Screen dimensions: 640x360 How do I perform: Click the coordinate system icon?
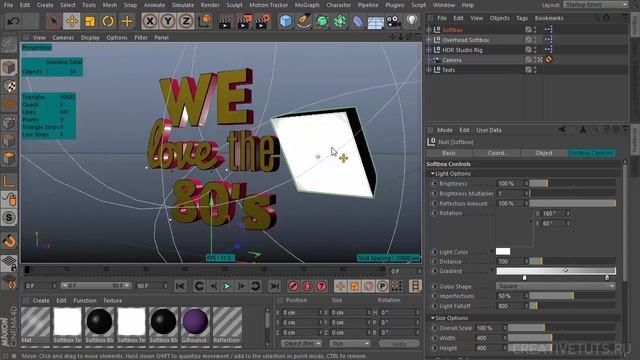(x=204, y=21)
